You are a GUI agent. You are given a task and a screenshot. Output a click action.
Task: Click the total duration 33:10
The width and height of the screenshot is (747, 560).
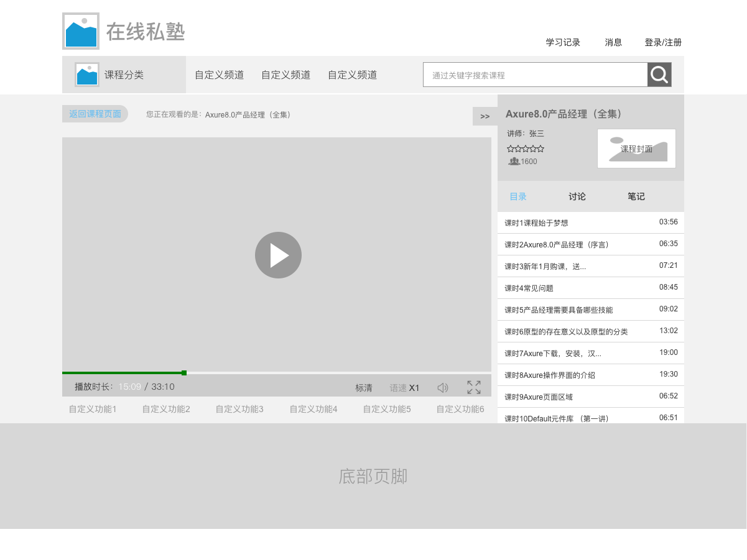pyautogui.click(x=163, y=387)
